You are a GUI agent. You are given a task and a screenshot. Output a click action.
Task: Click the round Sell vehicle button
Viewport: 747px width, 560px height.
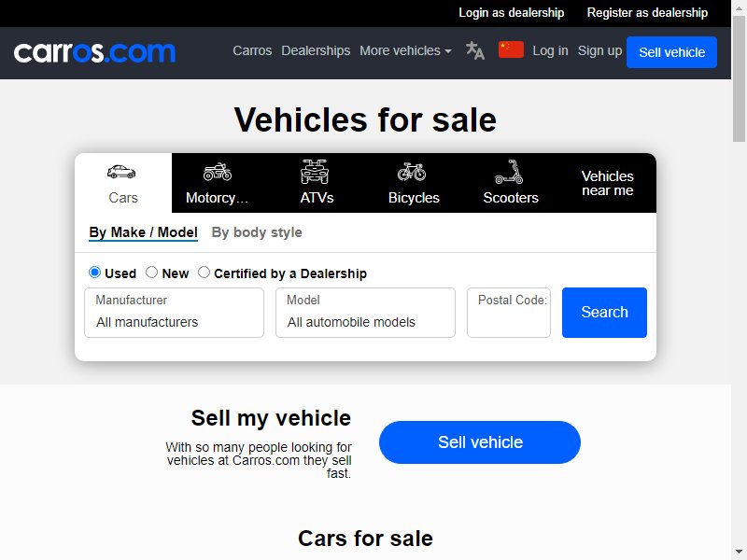pos(480,442)
